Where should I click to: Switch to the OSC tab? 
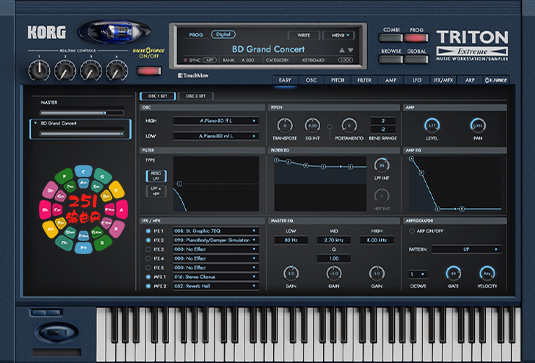(x=311, y=80)
